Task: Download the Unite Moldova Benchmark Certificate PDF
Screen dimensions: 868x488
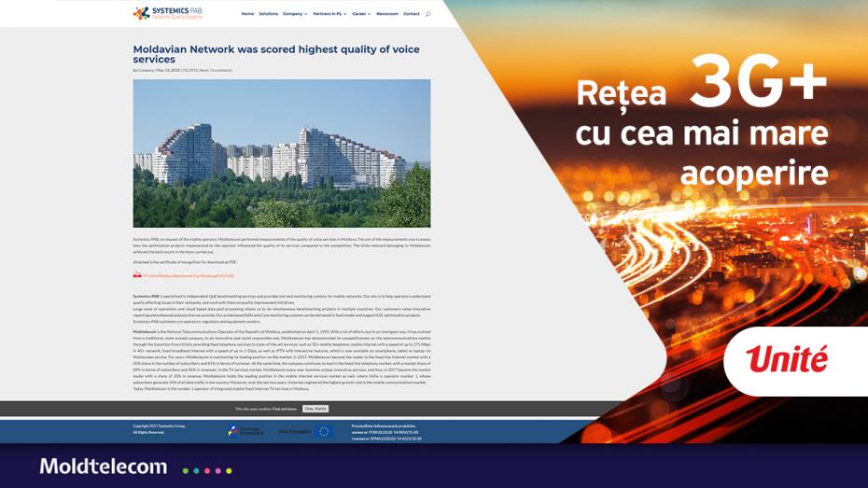Action: click(x=189, y=275)
